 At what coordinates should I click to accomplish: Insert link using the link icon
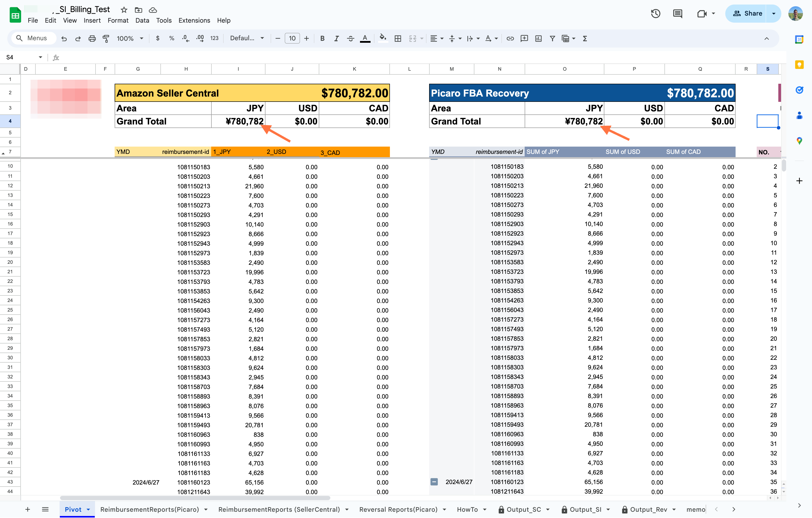tap(510, 38)
